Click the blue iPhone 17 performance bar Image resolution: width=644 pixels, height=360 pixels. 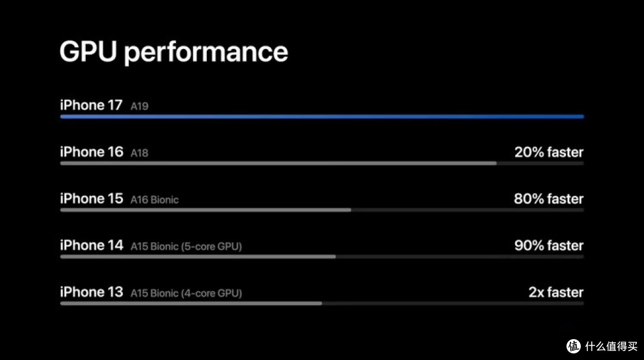tap(322, 116)
